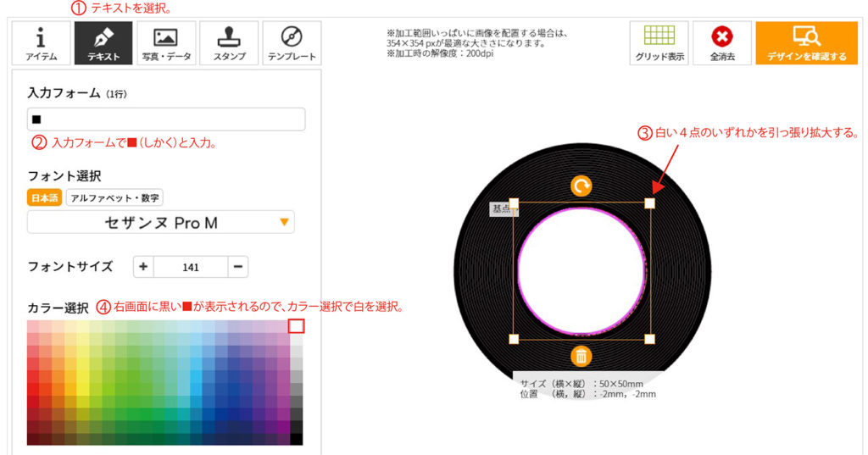Select the white color swatch
Image resolution: width=868 pixels, height=455 pixels.
296,326
